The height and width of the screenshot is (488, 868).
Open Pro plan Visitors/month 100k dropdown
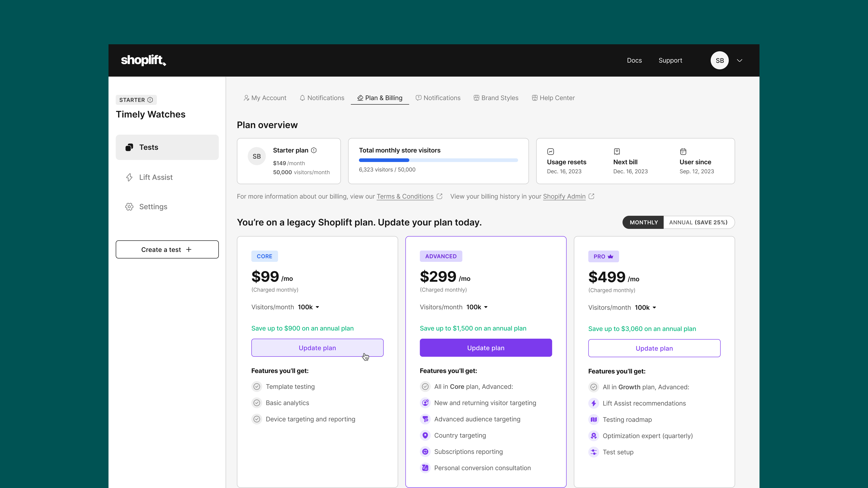646,307
